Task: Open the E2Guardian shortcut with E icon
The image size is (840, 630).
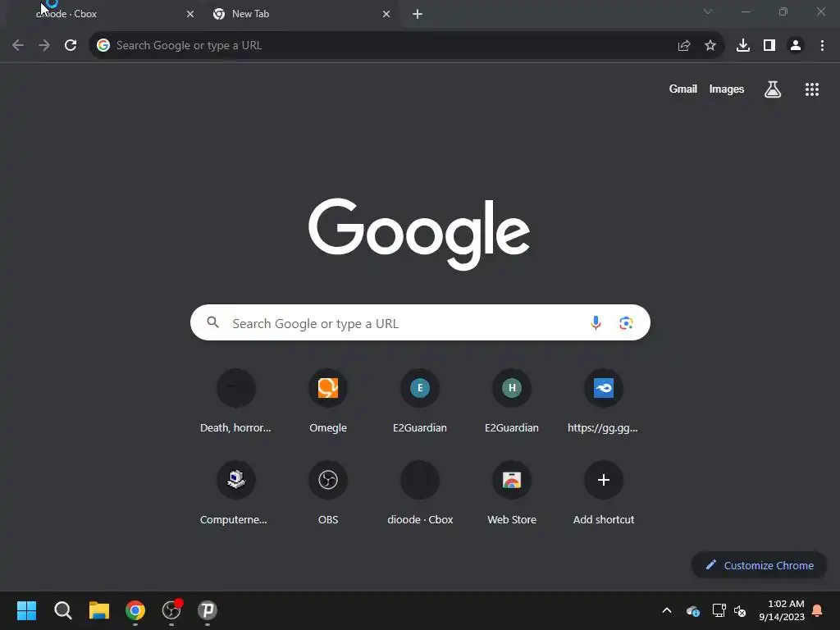Action: pyautogui.click(x=419, y=400)
